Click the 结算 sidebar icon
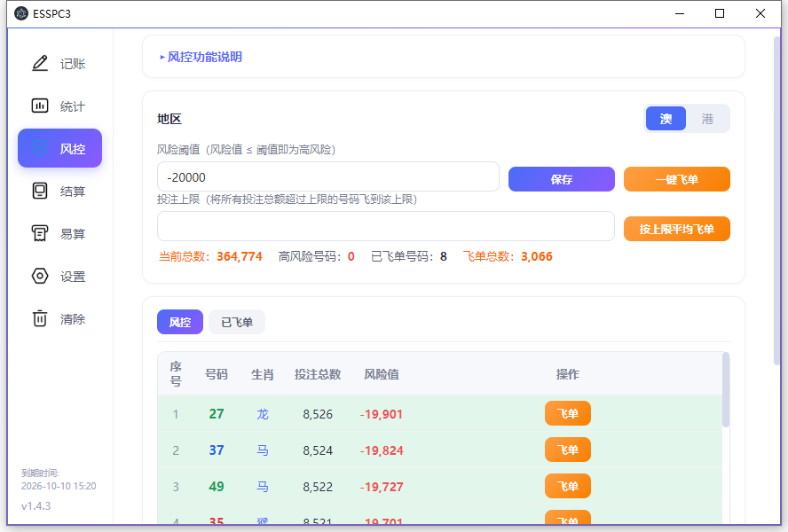The width and height of the screenshot is (788, 532). point(40,191)
